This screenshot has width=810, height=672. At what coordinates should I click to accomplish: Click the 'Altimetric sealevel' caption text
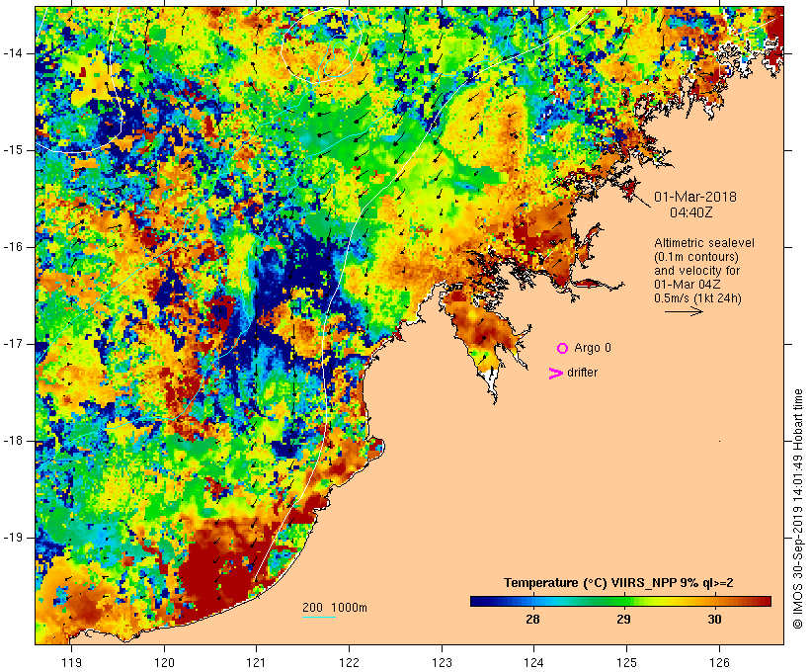[x=704, y=243]
